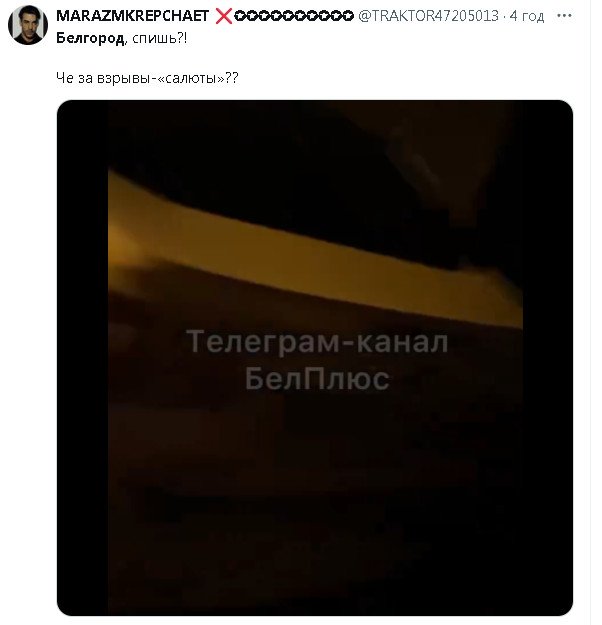Click the dark lower portion of the video

click(x=315, y=518)
